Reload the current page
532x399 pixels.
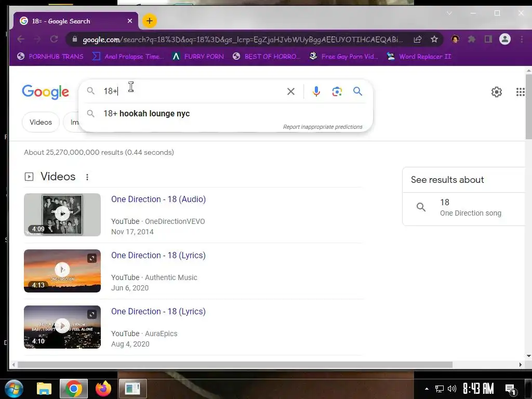click(x=54, y=39)
